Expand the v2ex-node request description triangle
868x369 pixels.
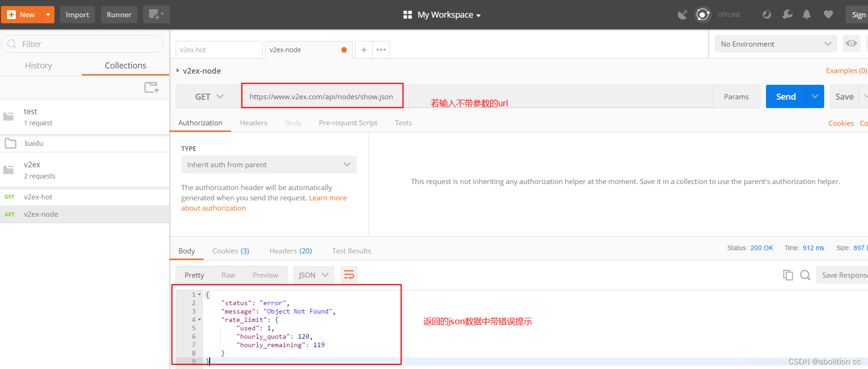point(178,70)
